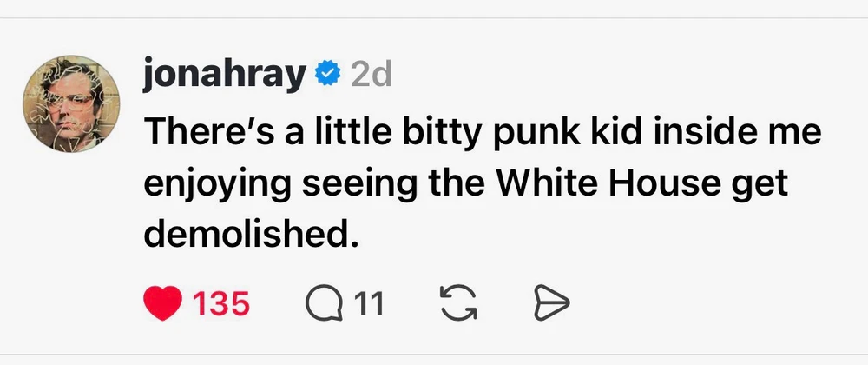The height and width of the screenshot is (365, 868).
Task: View the 11 replies count
Action: click(370, 303)
